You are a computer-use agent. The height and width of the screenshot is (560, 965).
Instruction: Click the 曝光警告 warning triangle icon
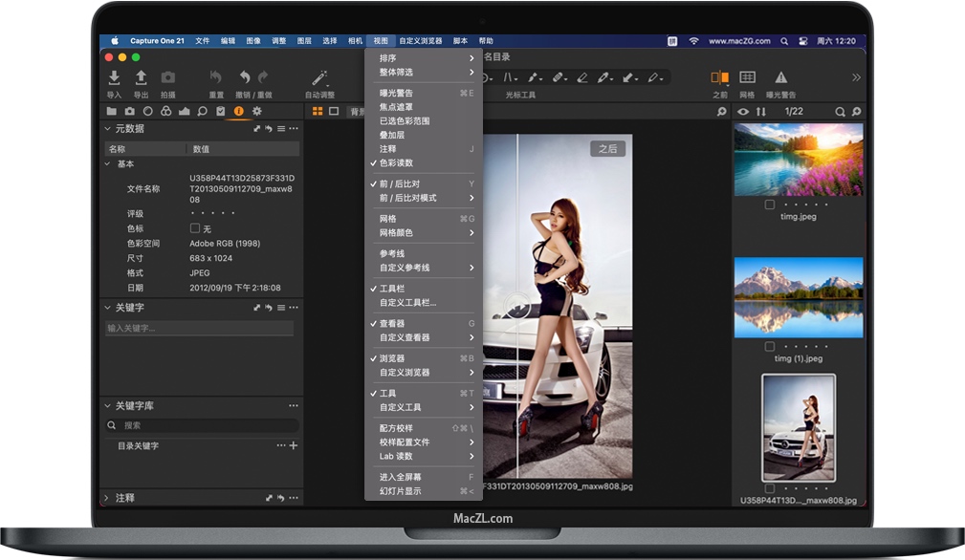[x=780, y=78]
